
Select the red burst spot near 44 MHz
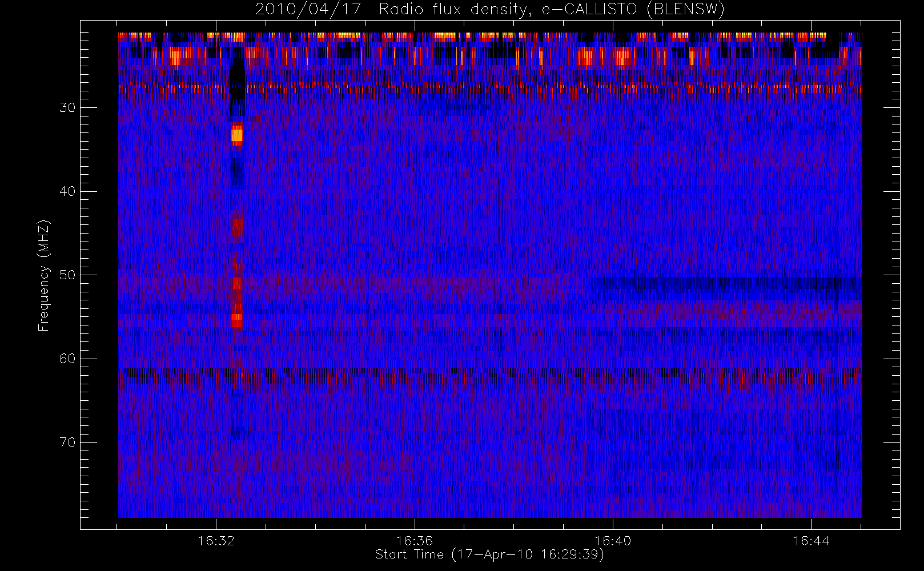[x=236, y=227]
